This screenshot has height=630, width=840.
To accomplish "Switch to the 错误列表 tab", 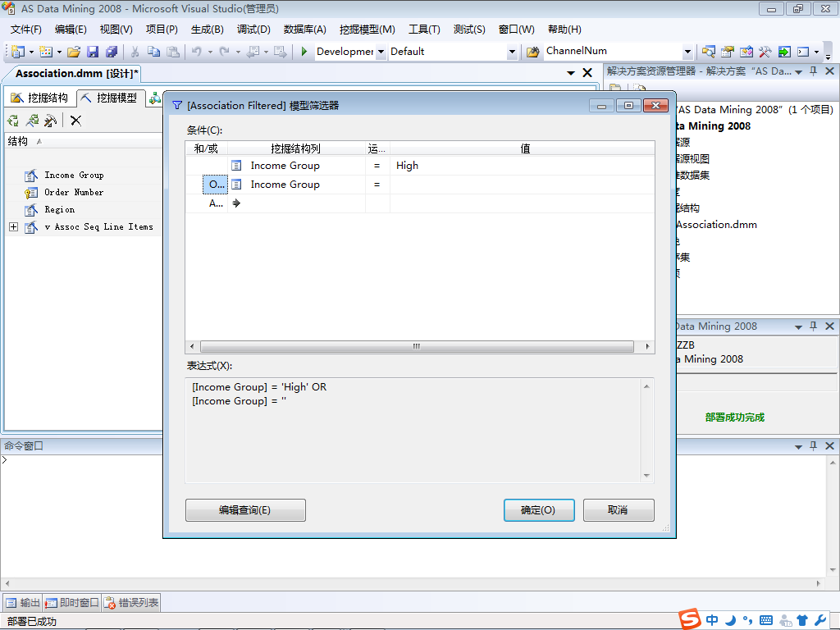I will (131, 603).
